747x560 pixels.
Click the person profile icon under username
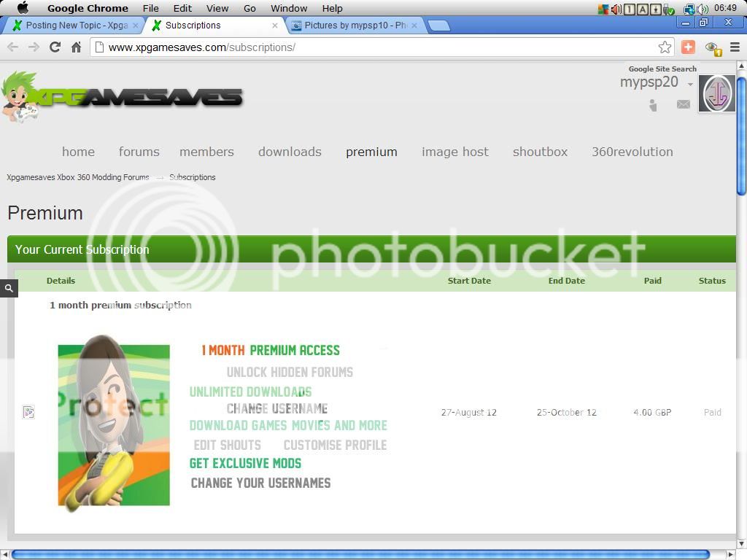[653, 106]
